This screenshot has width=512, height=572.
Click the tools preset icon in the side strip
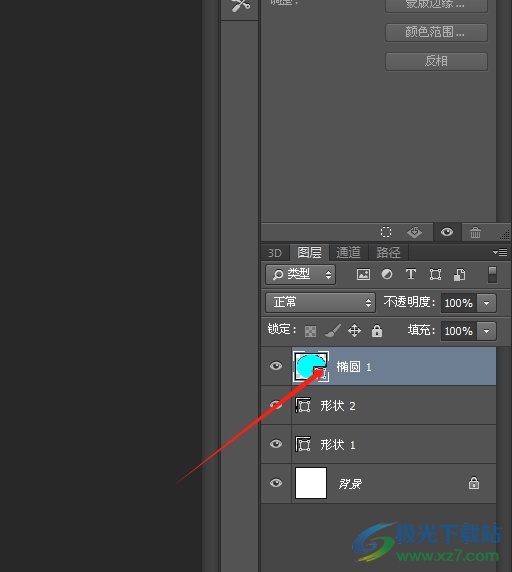tap(240, 6)
